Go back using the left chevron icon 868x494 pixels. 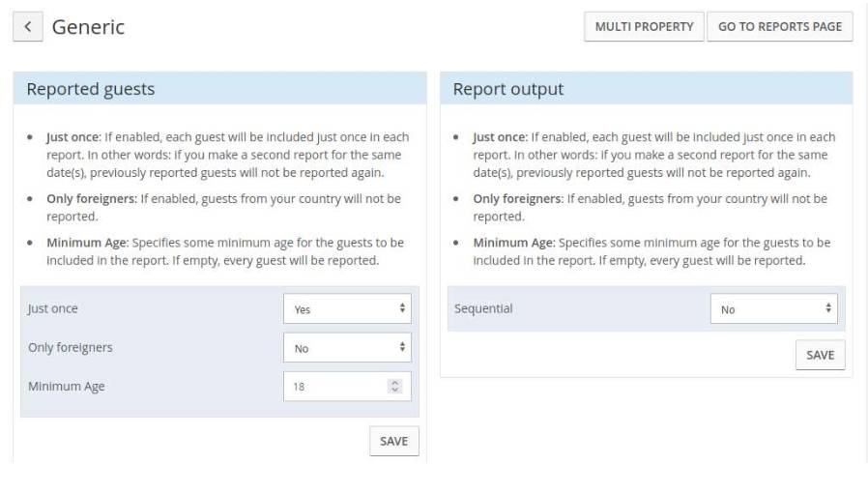coord(28,26)
